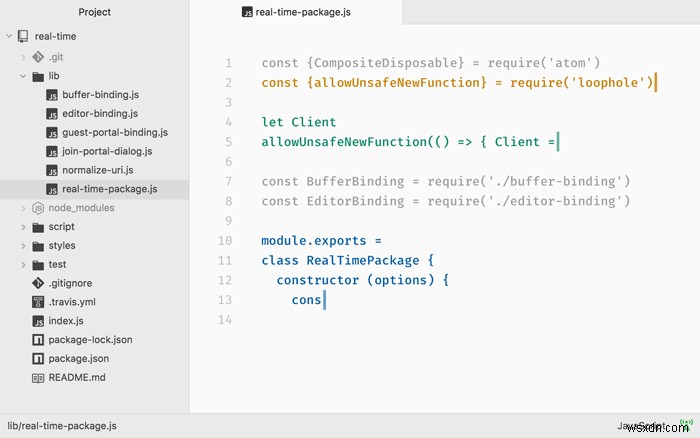The height and width of the screenshot is (438, 700).
Task: Expand the .git folder chevron
Action: point(23,56)
